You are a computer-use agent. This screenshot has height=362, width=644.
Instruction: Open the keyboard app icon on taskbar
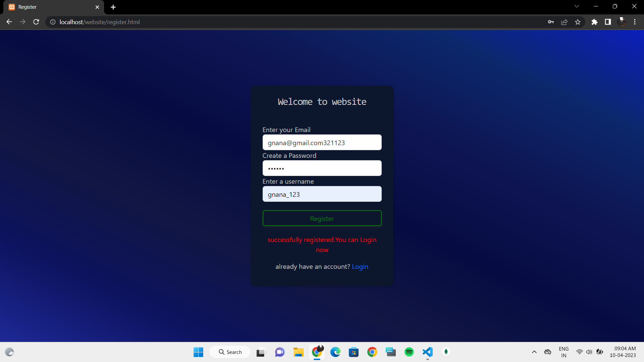pos(390,352)
